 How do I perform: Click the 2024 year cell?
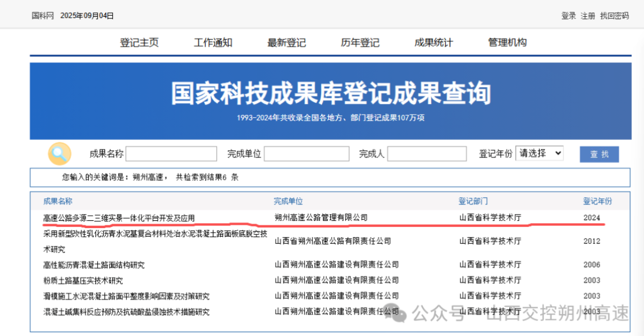click(x=592, y=217)
